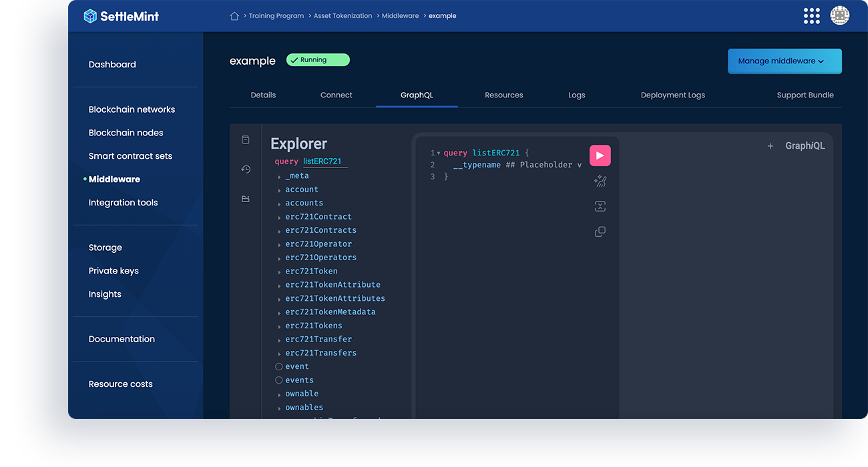Open the apps grid icon in the header
Screen dimensions: 868x467
coord(811,15)
